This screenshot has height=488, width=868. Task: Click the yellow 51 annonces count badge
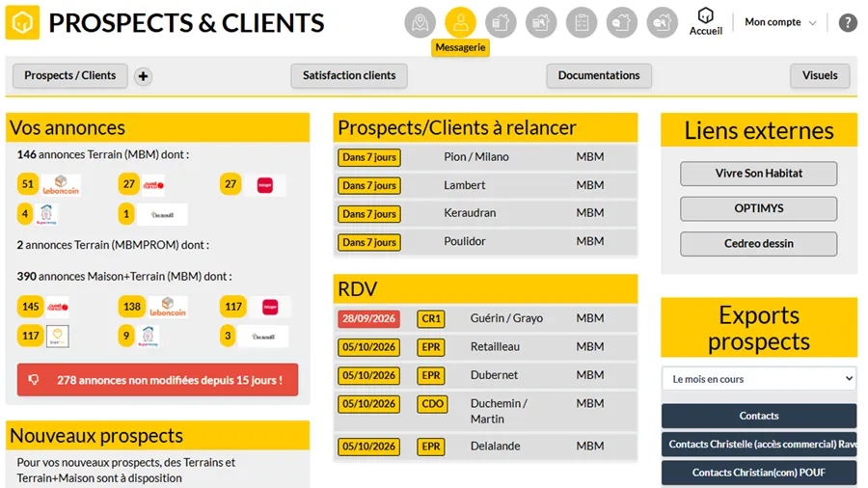pos(28,184)
